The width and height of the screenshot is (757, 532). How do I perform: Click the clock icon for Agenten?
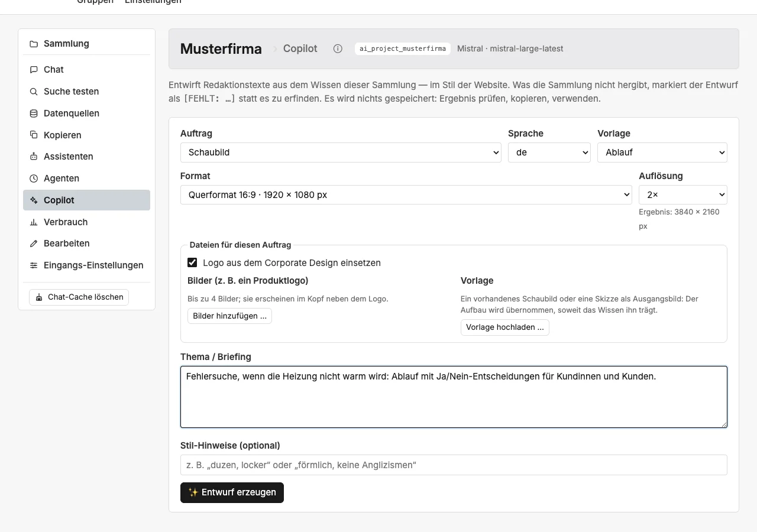click(x=34, y=179)
